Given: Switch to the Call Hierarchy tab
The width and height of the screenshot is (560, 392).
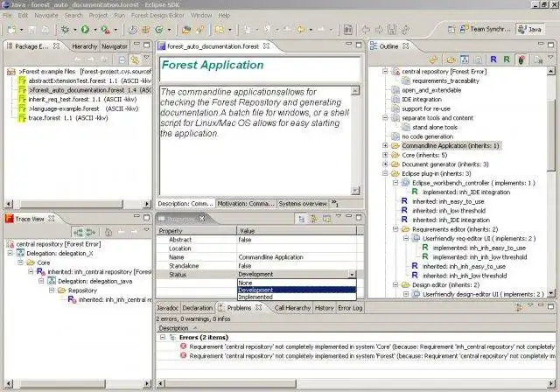Looking at the screenshot, I should point(292,307).
